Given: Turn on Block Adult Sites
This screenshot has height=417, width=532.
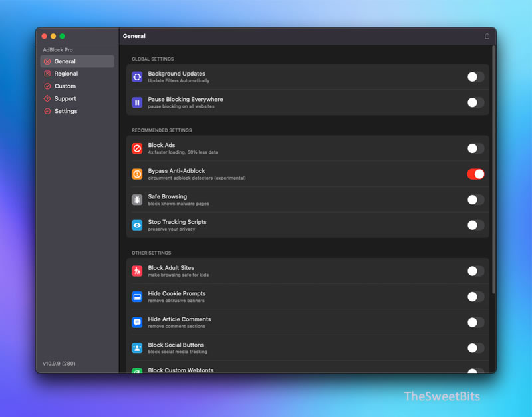Looking at the screenshot, I should tap(475, 271).
